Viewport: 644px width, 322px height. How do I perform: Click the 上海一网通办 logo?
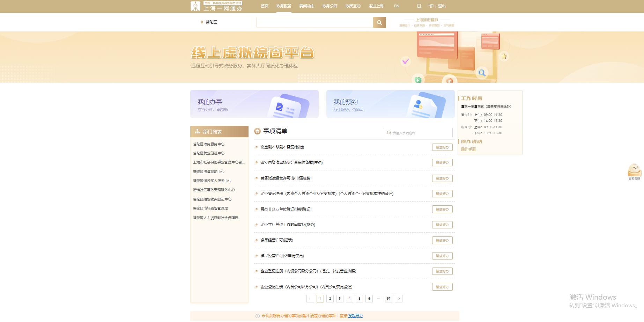click(217, 6)
